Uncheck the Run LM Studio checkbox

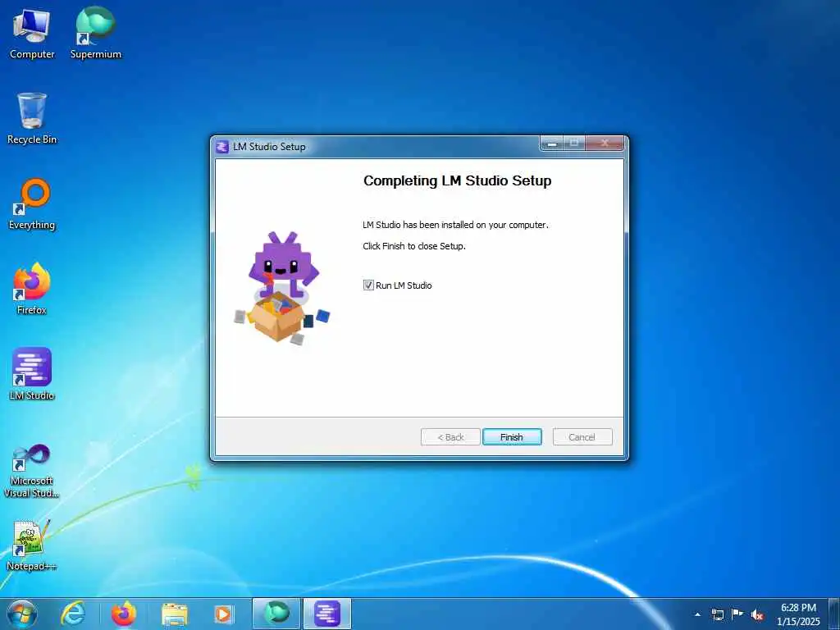(x=368, y=285)
